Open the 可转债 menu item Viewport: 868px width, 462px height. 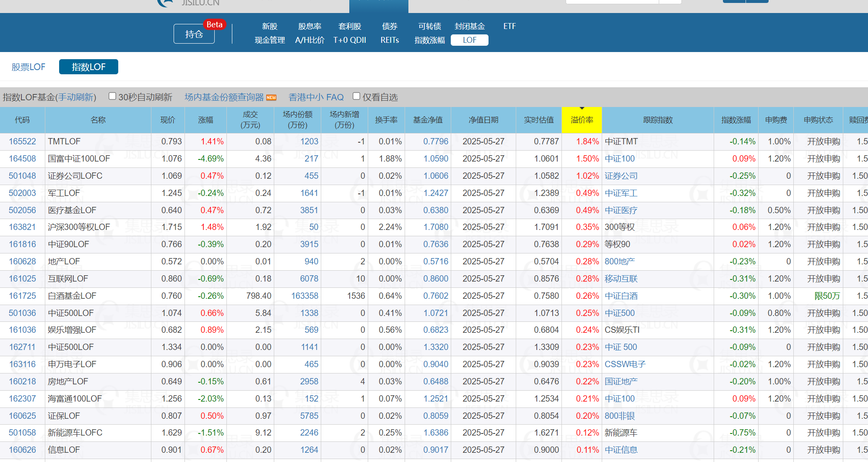coord(429,26)
